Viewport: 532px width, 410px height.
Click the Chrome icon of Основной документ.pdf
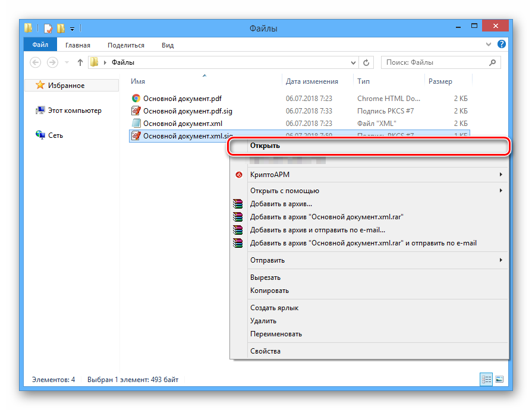(x=136, y=99)
